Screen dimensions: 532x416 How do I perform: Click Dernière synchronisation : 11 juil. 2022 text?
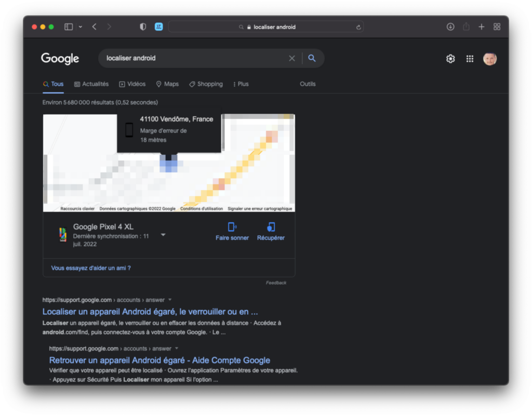pyautogui.click(x=111, y=240)
